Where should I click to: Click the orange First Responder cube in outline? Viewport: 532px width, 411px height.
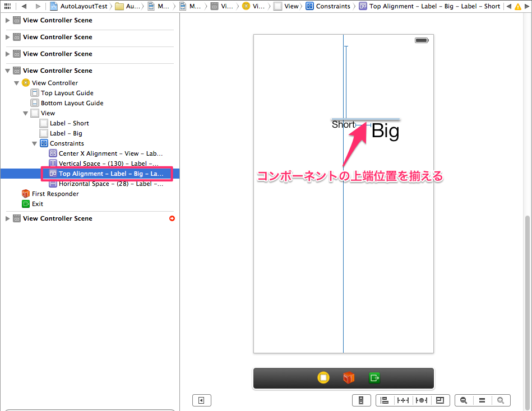(25, 194)
